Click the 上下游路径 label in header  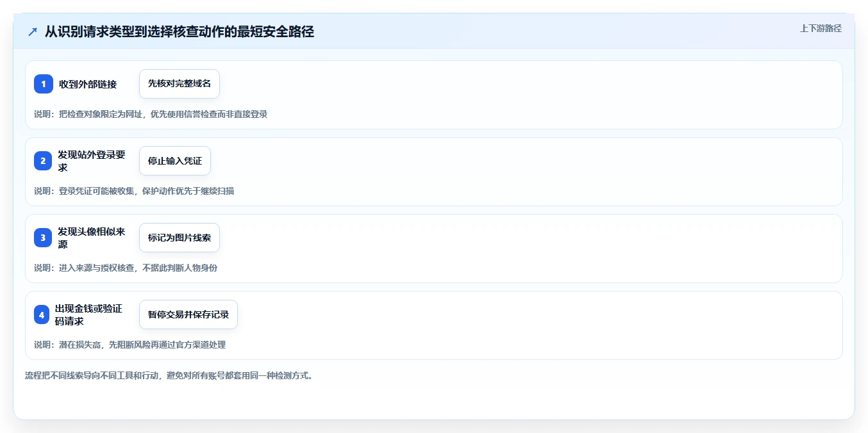(821, 28)
